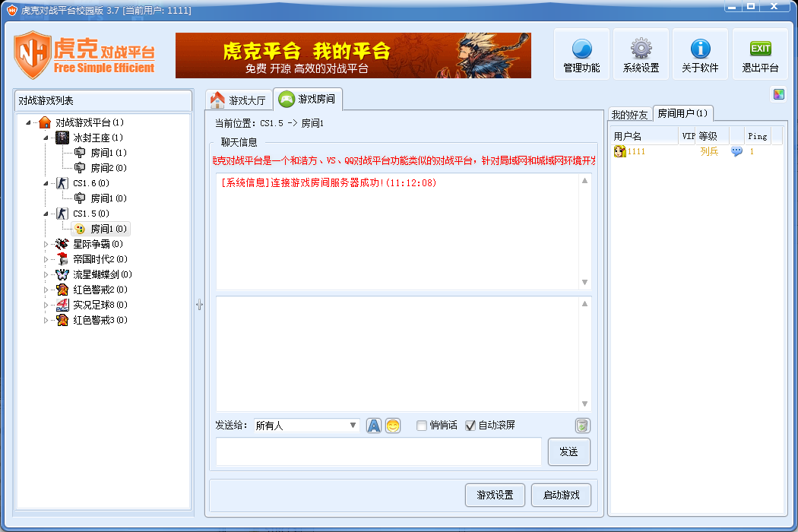This screenshot has width=798, height=532.
Task: Click the CS1.5 game icon
Action: tap(62, 214)
